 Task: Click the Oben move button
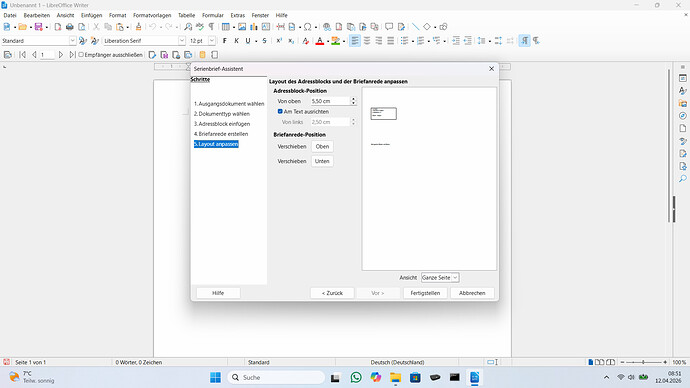(x=322, y=146)
